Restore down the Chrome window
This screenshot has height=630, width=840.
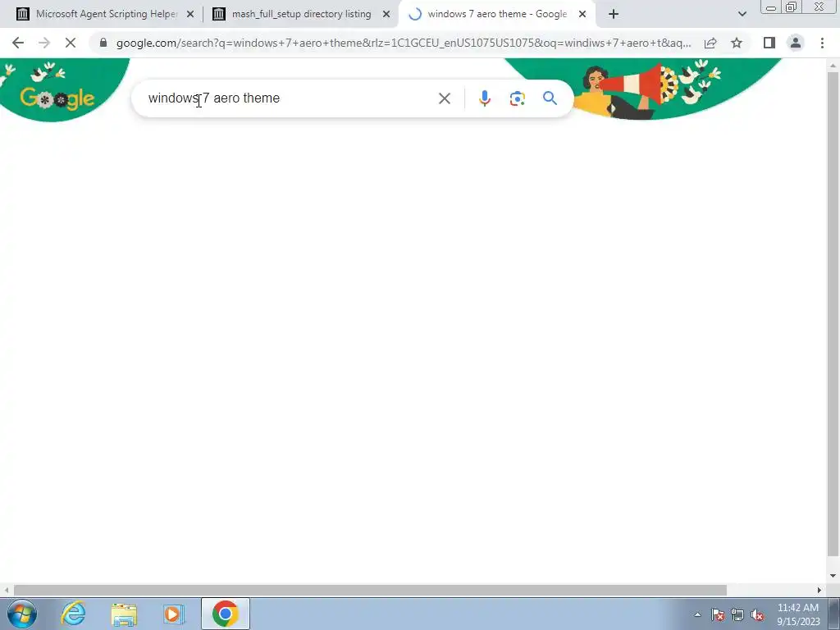point(791,7)
